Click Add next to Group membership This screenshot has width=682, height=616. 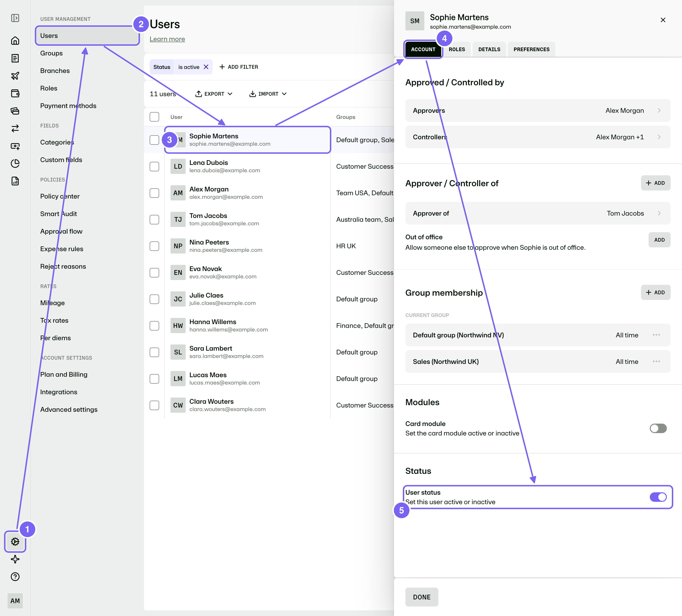pyautogui.click(x=656, y=292)
